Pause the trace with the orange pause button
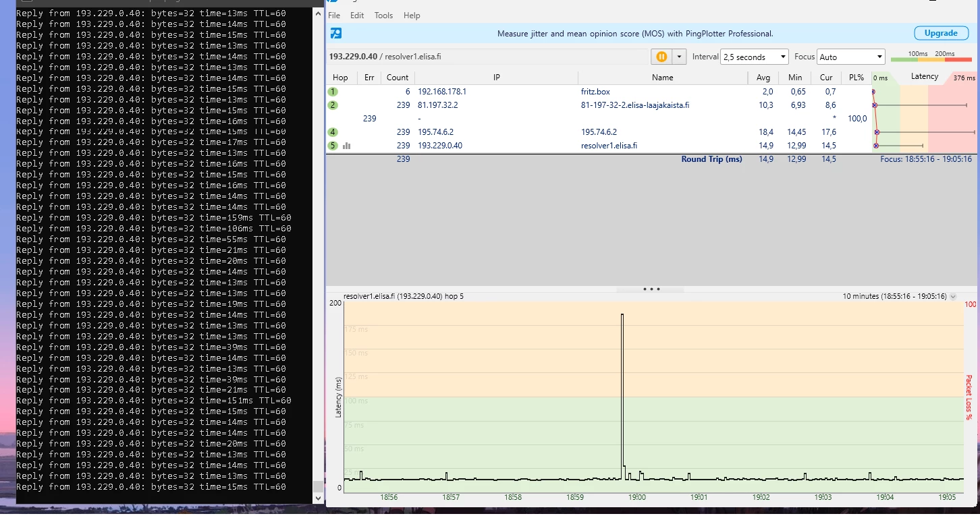The height and width of the screenshot is (516, 980). click(x=662, y=57)
